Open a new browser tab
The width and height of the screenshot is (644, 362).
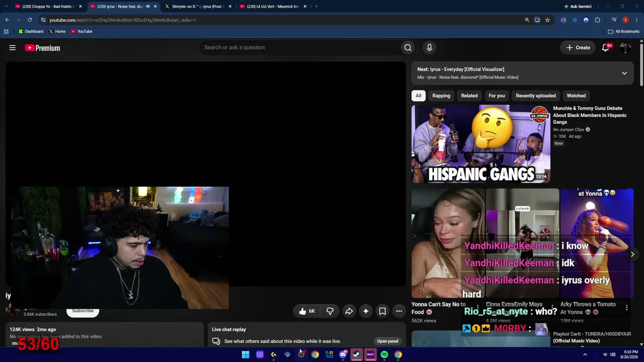pos(316,7)
